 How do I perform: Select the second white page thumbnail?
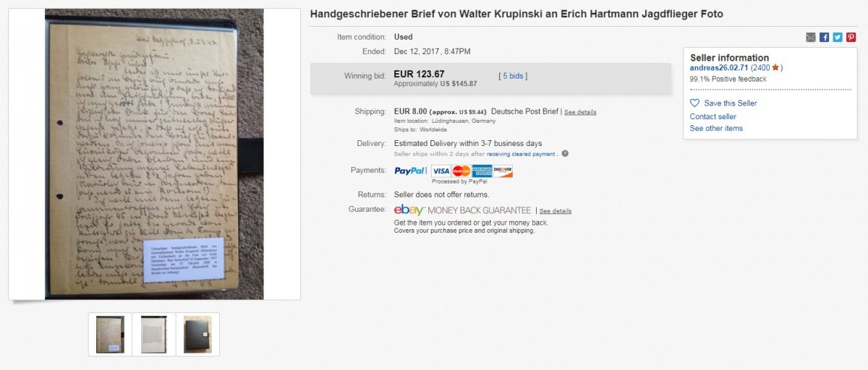154,335
